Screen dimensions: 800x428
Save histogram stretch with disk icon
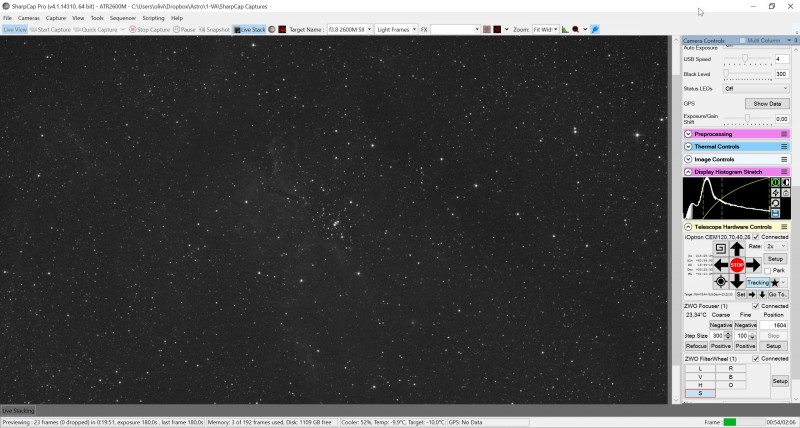click(776, 213)
